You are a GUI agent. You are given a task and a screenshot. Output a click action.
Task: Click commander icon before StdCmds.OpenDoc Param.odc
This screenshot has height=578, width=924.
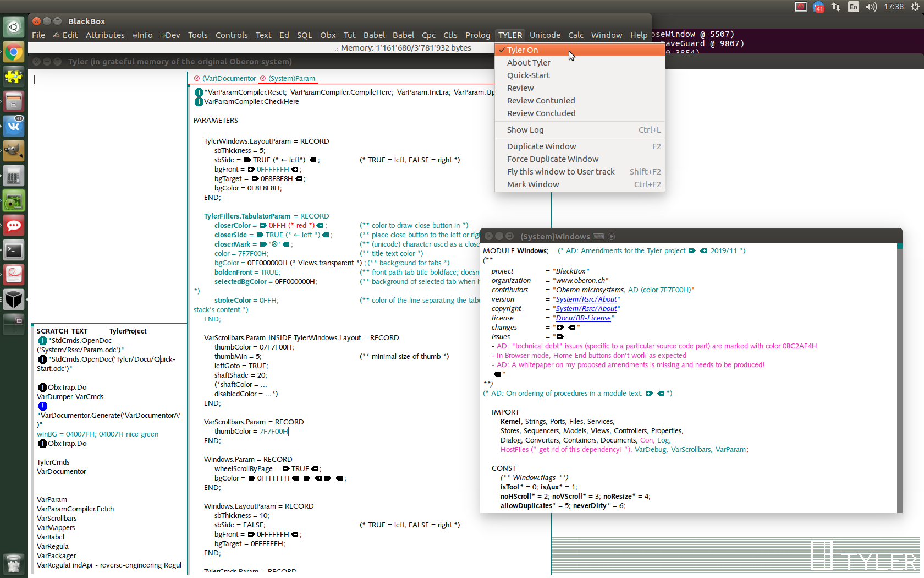tap(43, 341)
